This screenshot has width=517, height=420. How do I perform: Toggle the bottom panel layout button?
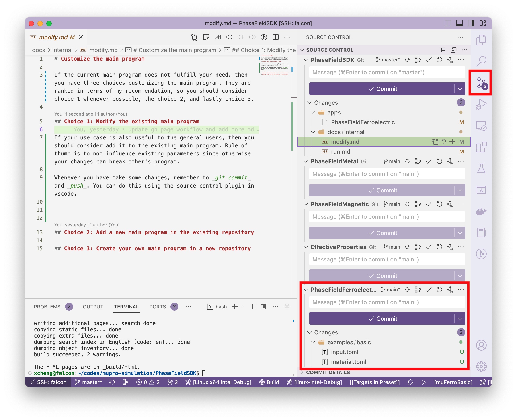pos(459,23)
